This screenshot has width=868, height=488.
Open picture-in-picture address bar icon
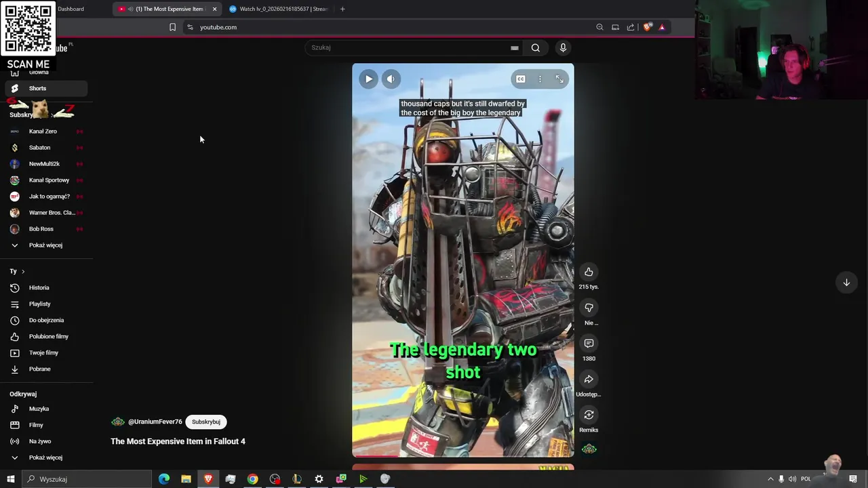(615, 27)
